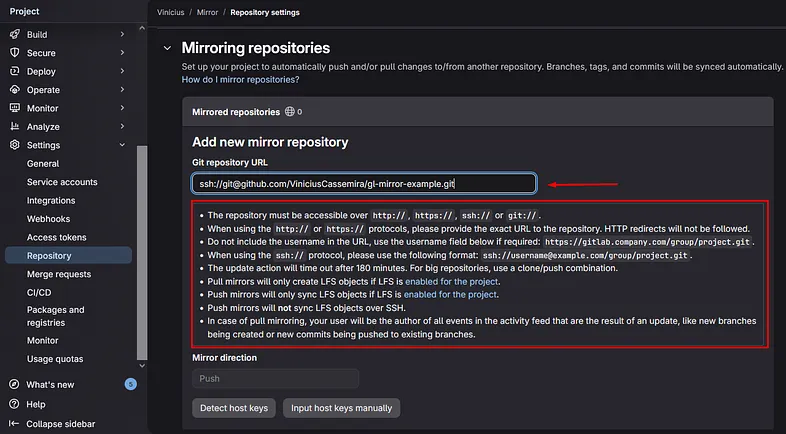Click the Operate icon in sidebar

15,90
